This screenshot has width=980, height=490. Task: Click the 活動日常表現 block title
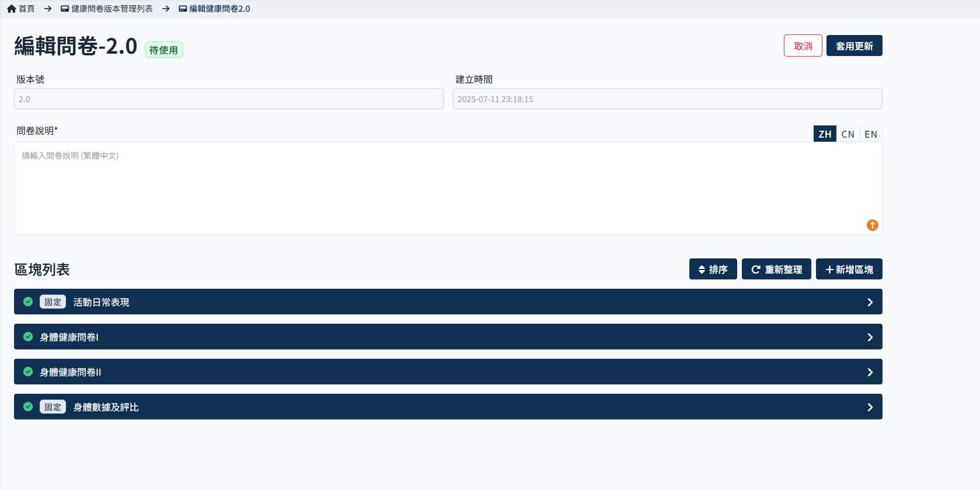click(x=102, y=302)
